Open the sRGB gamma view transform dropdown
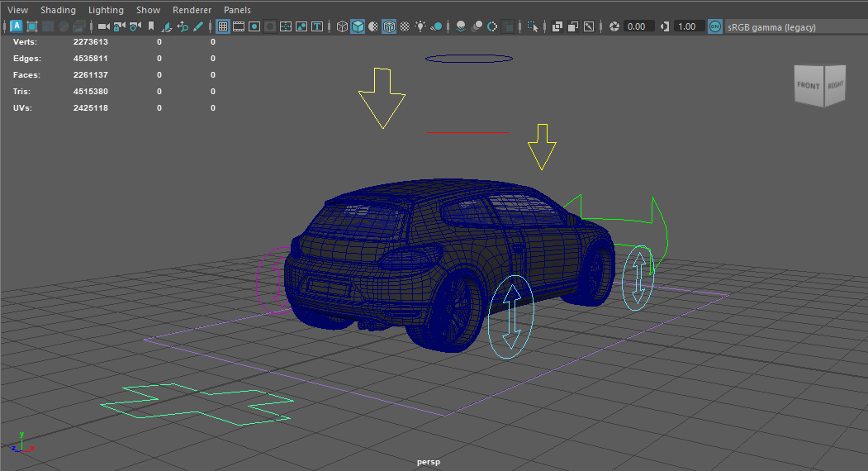 click(771, 27)
